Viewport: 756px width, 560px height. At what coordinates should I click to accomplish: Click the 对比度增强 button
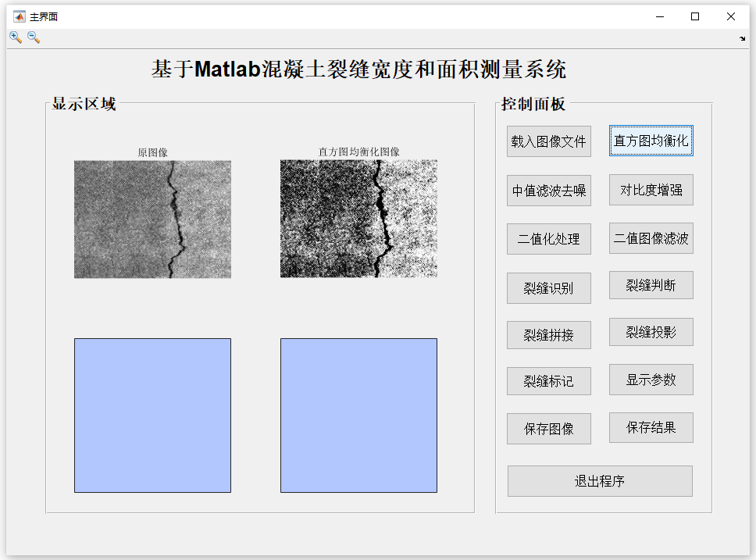(x=651, y=190)
